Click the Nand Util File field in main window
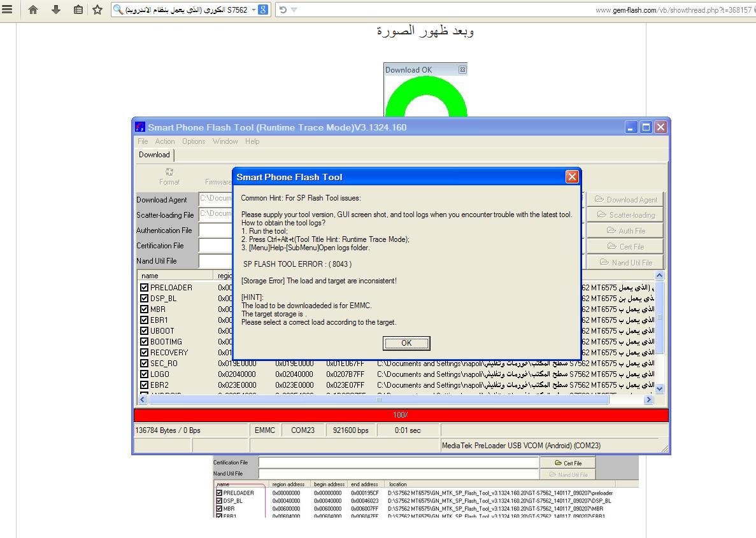 point(215,261)
